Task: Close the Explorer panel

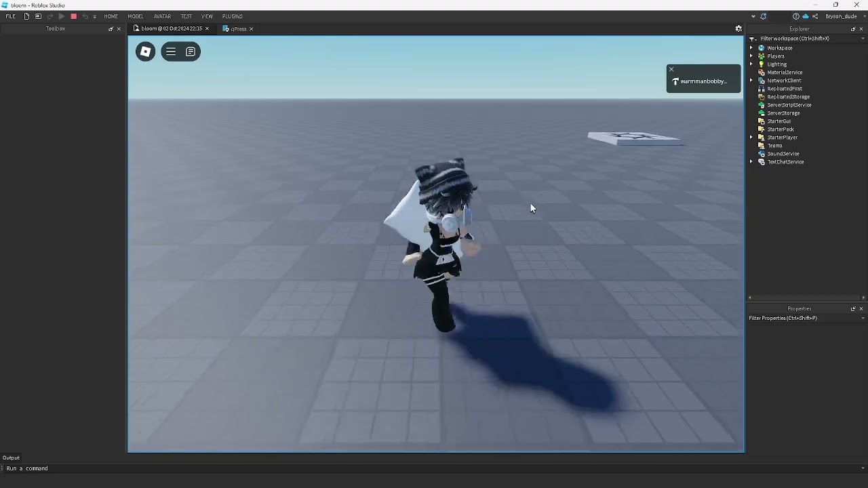Action: pos(861,28)
